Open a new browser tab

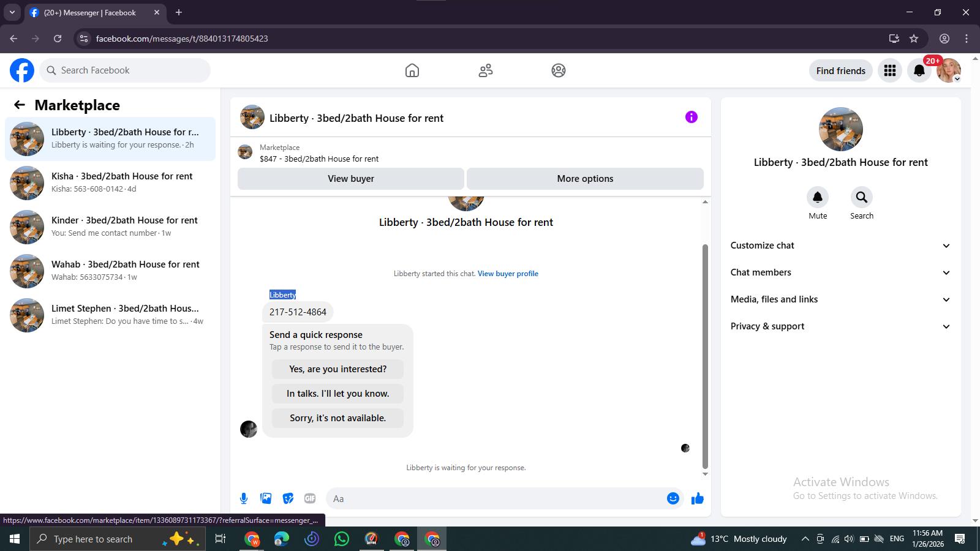[x=179, y=12]
